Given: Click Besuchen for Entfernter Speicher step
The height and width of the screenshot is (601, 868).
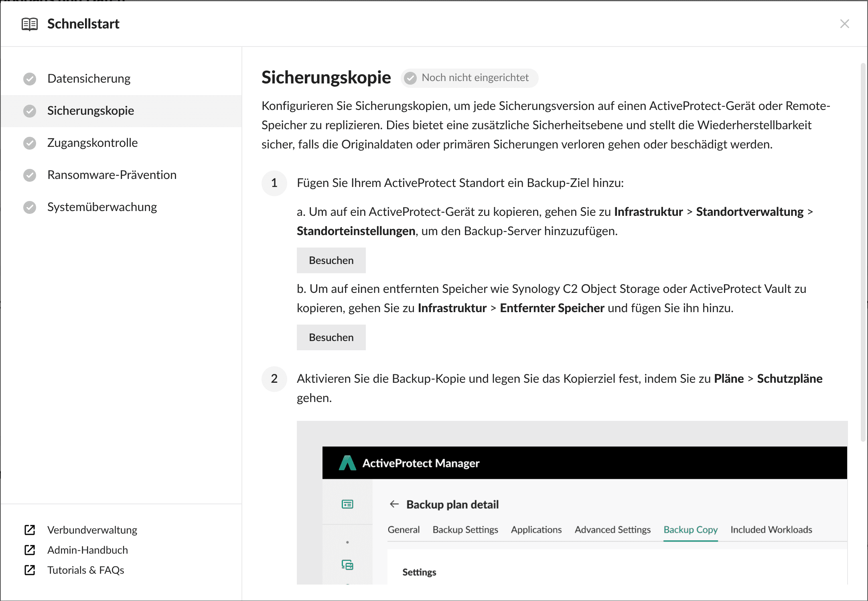Looking at the screenshot, I should tap(331, 337).
